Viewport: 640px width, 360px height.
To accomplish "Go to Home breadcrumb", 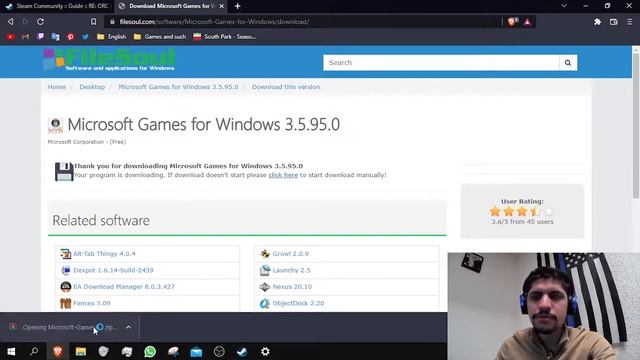I will (x=56, y=87).
